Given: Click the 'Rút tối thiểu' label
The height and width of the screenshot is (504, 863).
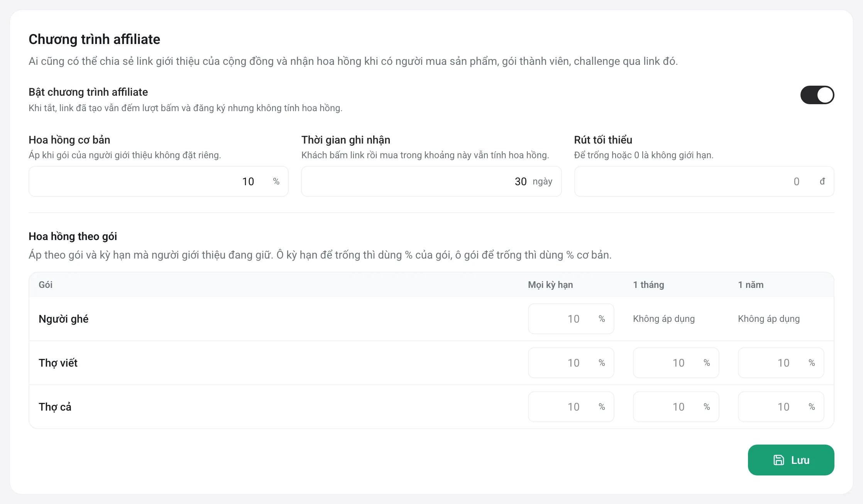Looking at the screenshot, I should pos(603,140).
